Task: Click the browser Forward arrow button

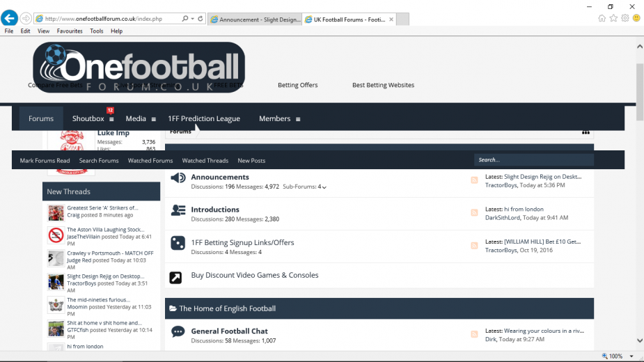Action: click(26, 19)
